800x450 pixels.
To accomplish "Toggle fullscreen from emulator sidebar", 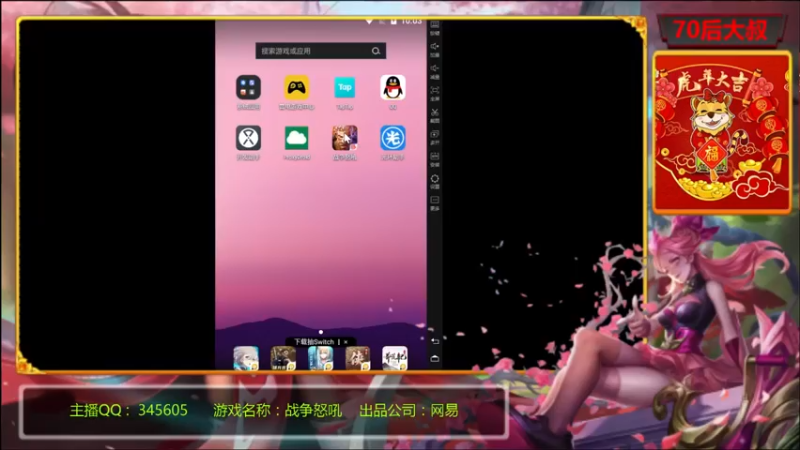I will pos(435,93).
